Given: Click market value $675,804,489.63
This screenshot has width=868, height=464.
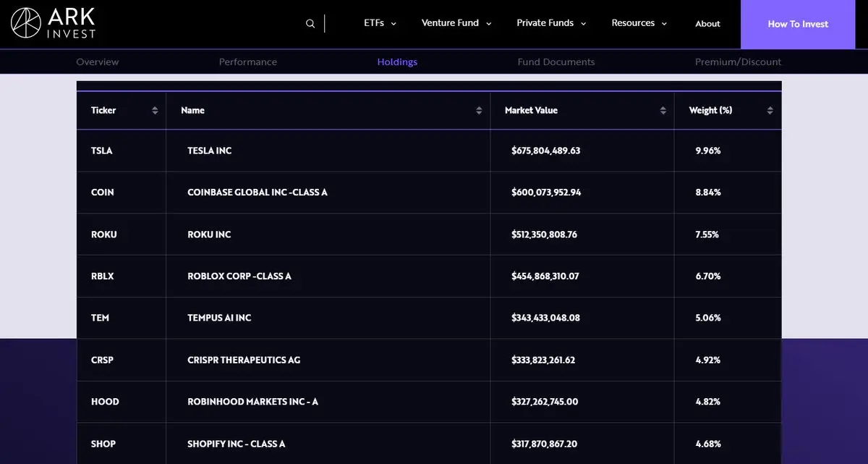Looking at the screenshot, I should (546, 151).
